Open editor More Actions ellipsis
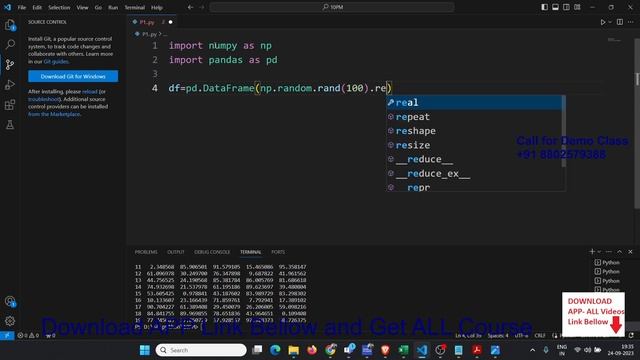This screenshot has height=360, width=640. (x=631, y=22)
